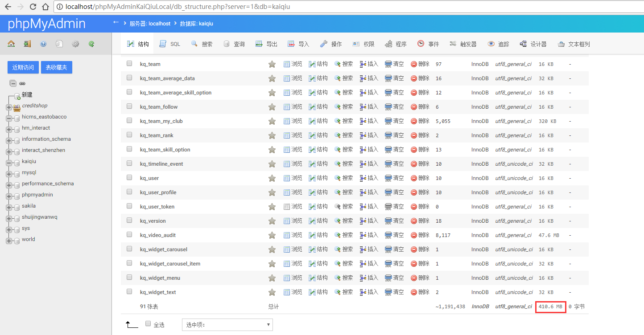Screen dimensions: 644x335
Task: Enable the 全选 select-all checkbox
Action: 148,324
